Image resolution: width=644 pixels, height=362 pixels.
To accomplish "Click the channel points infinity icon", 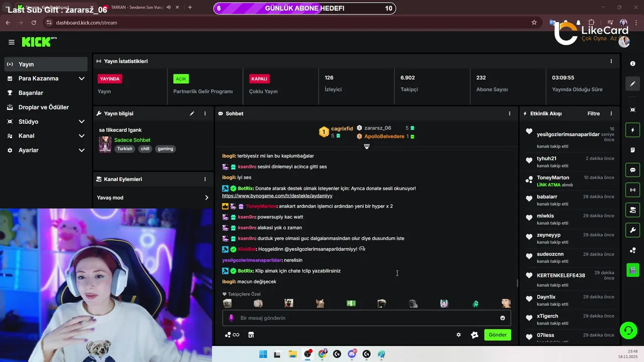I will (x=232, y=335).
